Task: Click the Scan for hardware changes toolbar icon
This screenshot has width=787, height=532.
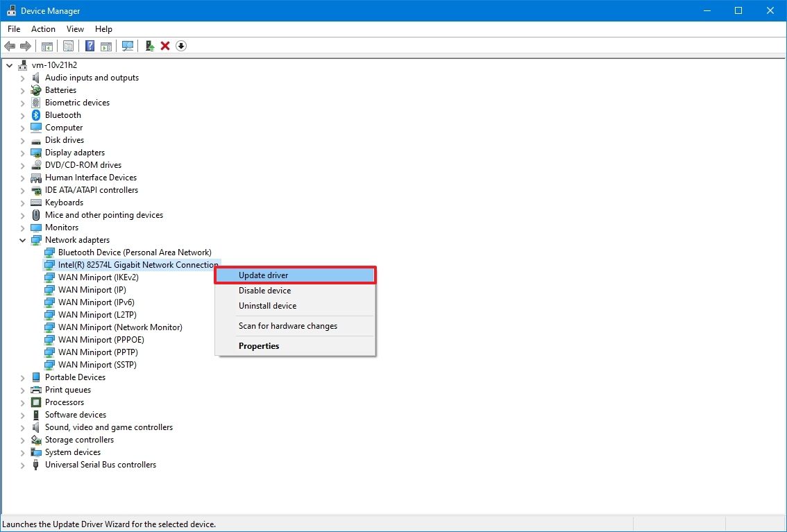Action: tap(128, 46)
